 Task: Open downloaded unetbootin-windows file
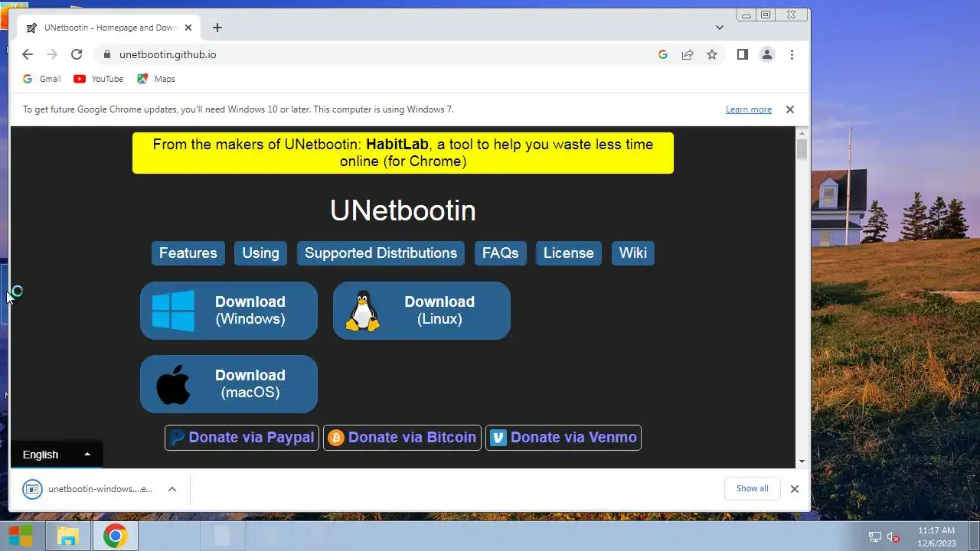tap(88, 489)
